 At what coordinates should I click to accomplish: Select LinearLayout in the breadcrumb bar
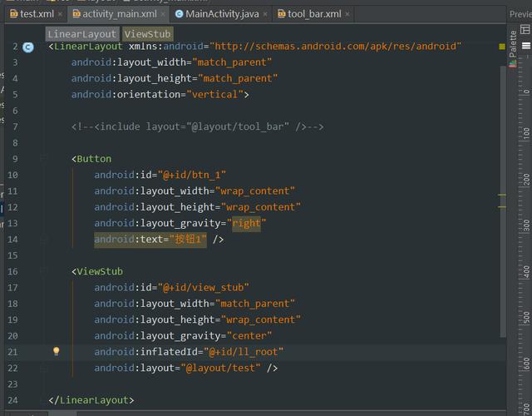[81, 33]
